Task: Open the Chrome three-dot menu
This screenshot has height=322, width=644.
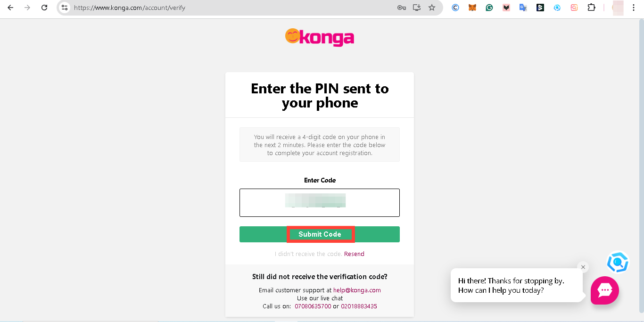Action: pyautogui.click(x=634, y=8)
